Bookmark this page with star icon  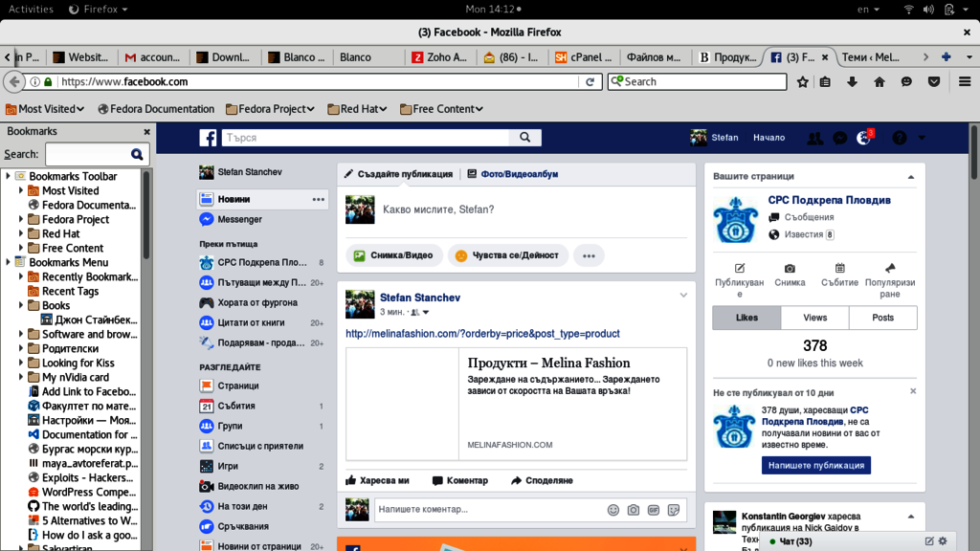[x=803, y=82]
